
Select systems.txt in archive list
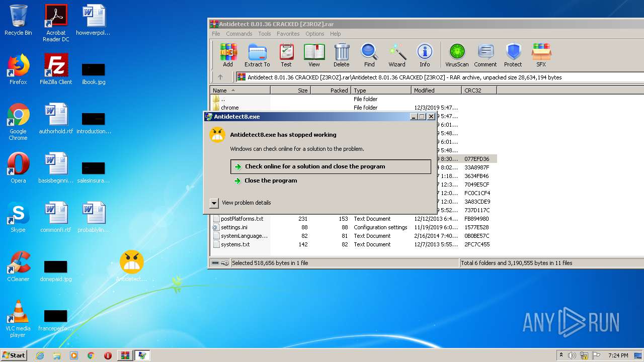click(x=354, y=244)
